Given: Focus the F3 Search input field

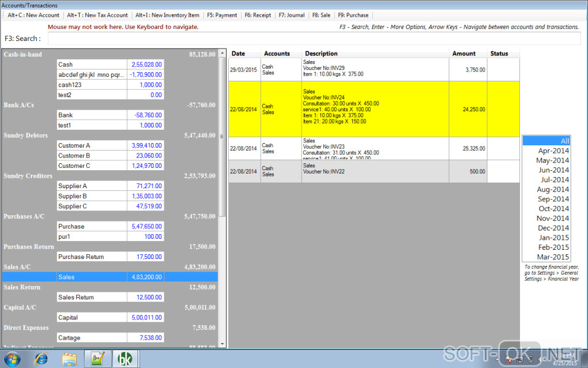Looking at the screenshot, I should 314,39.
